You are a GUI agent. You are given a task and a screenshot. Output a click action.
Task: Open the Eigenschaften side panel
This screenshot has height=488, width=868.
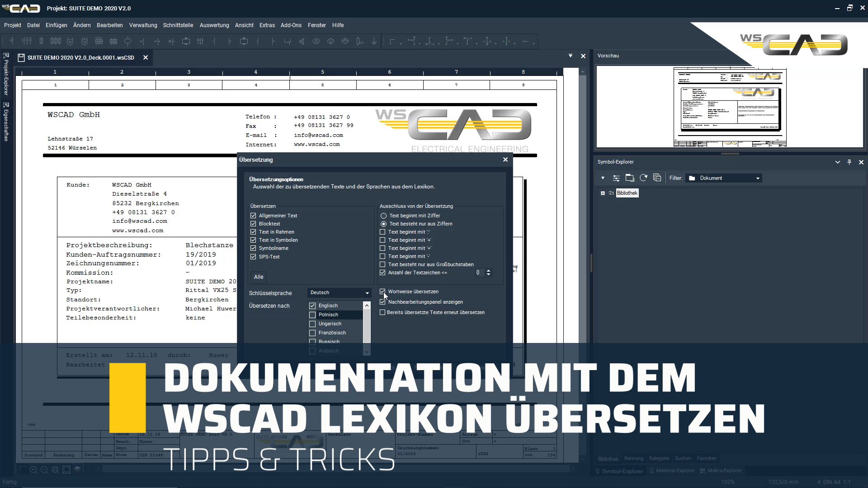(6, 122)
